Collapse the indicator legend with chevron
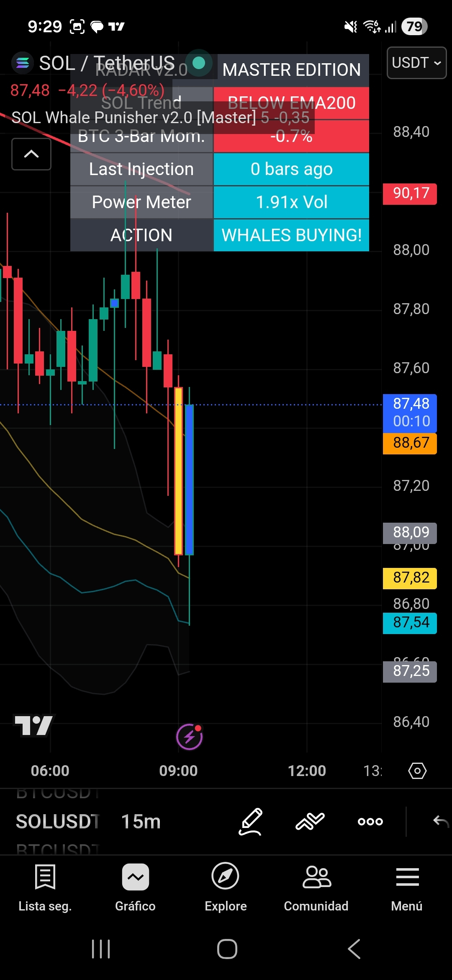The width and height of the screenshot is (452, 980). tap(31, 154)
